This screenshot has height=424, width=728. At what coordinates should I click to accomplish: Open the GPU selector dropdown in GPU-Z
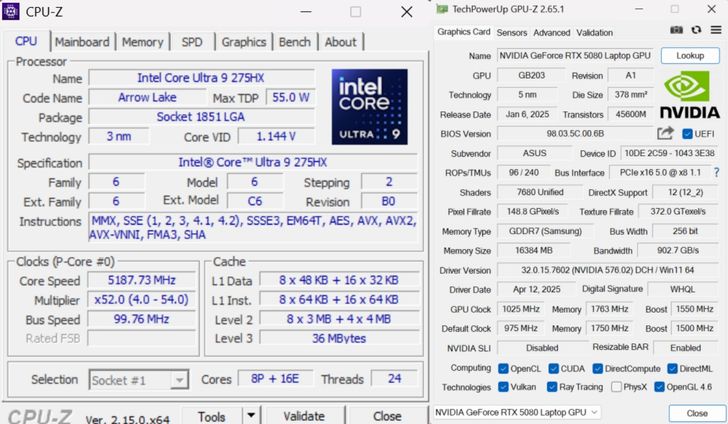coord(517,412)
